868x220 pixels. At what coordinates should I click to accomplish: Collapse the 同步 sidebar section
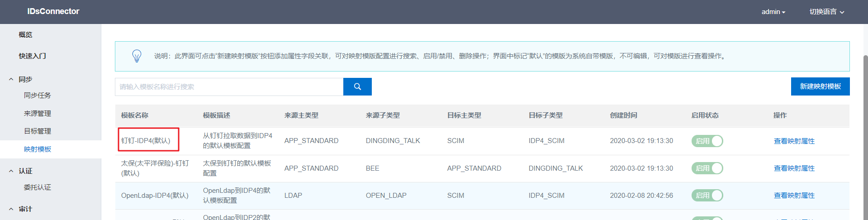click(11, 79)
